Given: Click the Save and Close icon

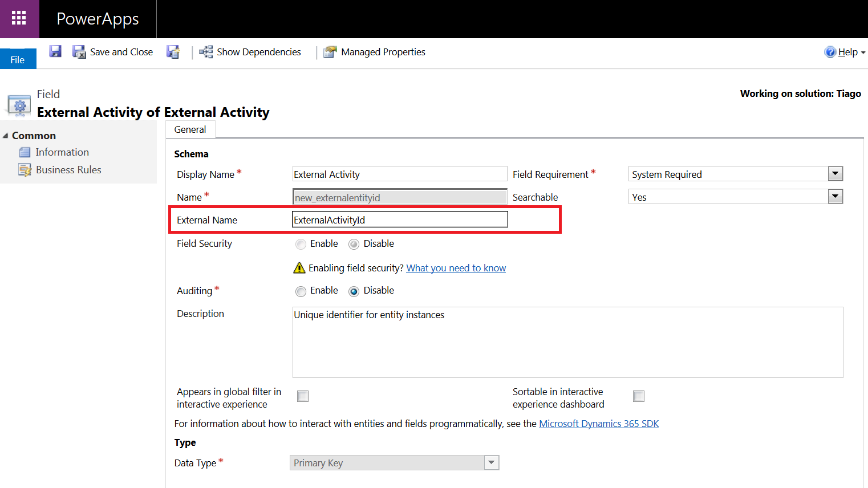Looking at the screenshot, I should (x=79, y=52).
